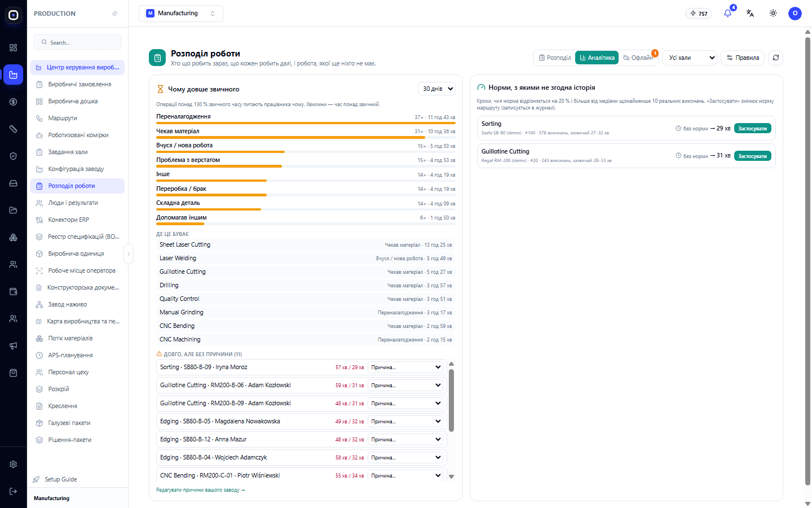
Task: Click the folder icon in left rail
Action: [13, 211]
